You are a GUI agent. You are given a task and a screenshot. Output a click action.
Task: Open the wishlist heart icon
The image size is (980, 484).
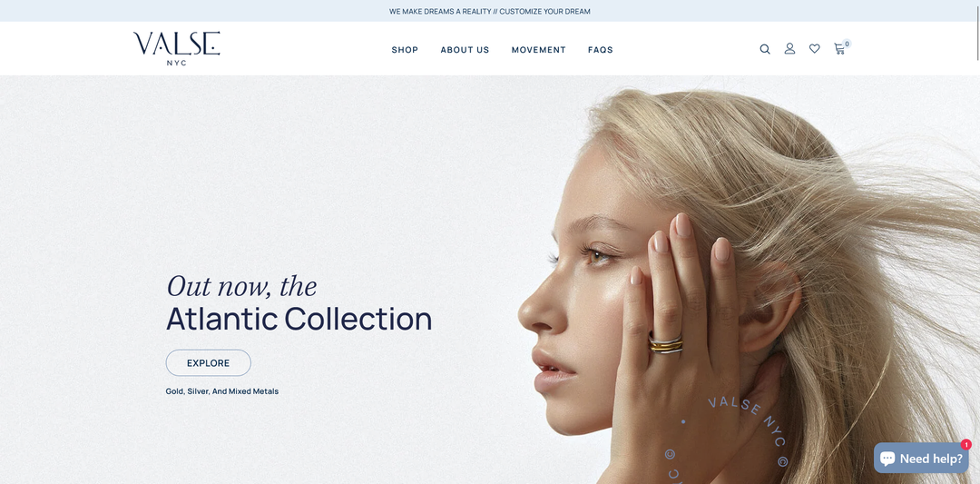tap(814, 49)
